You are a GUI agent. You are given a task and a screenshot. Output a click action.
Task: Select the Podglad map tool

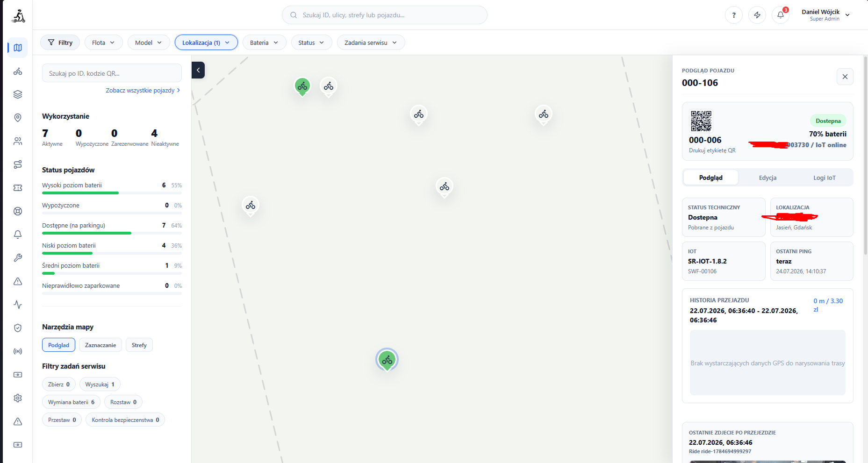58,345
